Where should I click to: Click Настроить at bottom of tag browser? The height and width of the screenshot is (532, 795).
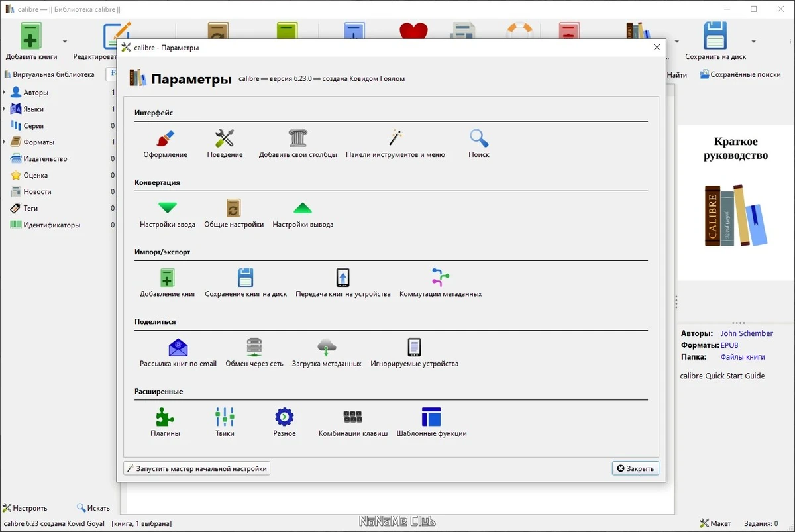[x=25, y=508]
